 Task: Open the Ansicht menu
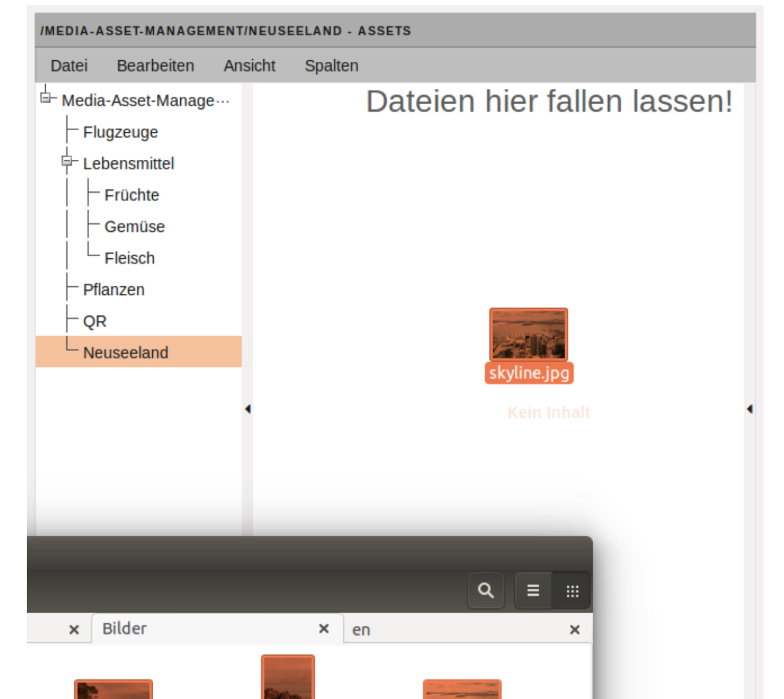(x=249, y=66)
